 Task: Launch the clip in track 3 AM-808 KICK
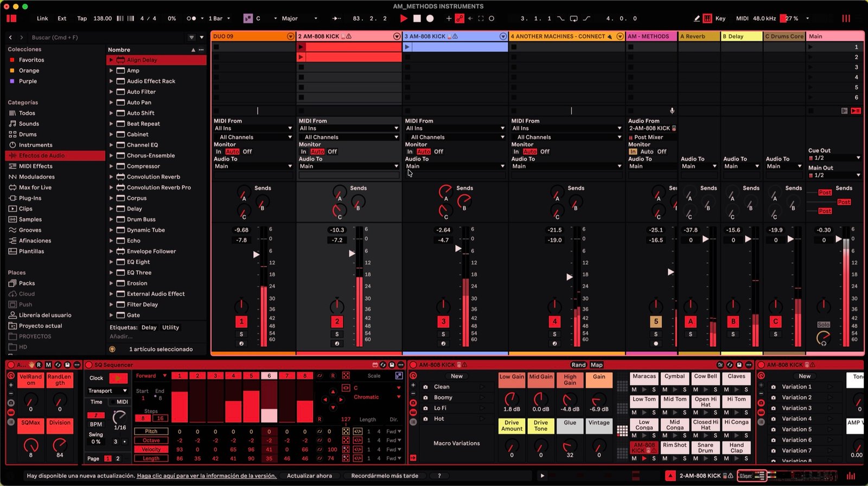click(408, 47)
